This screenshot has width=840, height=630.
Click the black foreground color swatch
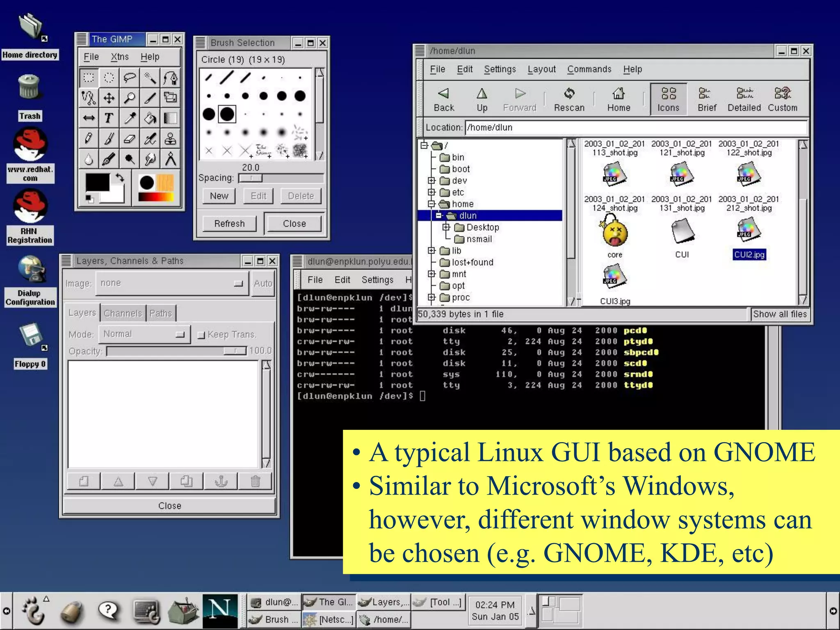pyautogui.click(x=97, y=182)
